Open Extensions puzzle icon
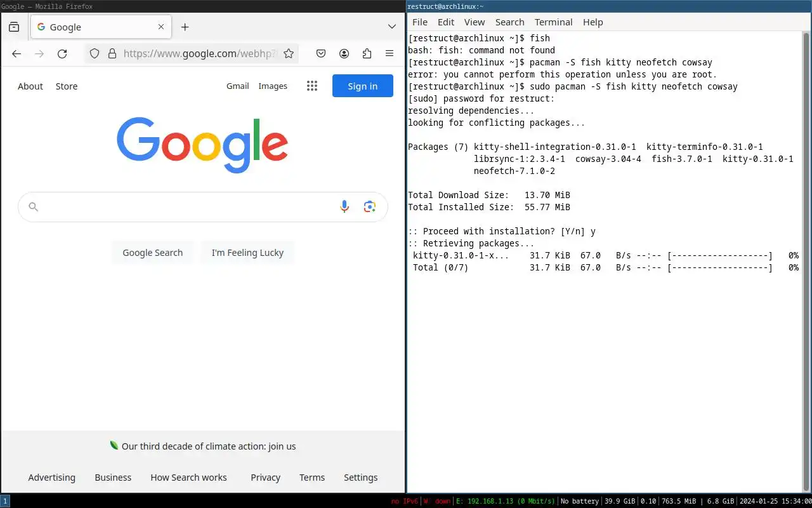The height and width of the screenshot is (508, 812). 367,54
